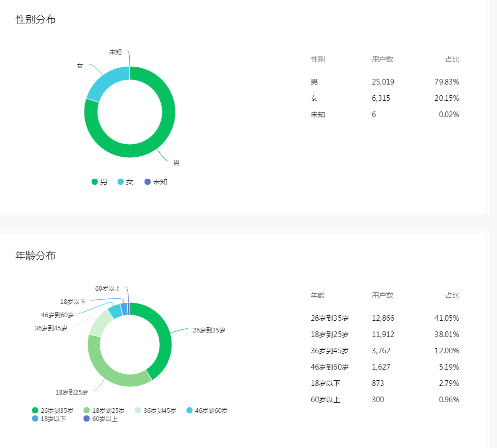
Task: Toggle the 26岁到35岁 legend entry
Action: click(x=52, y=410)
